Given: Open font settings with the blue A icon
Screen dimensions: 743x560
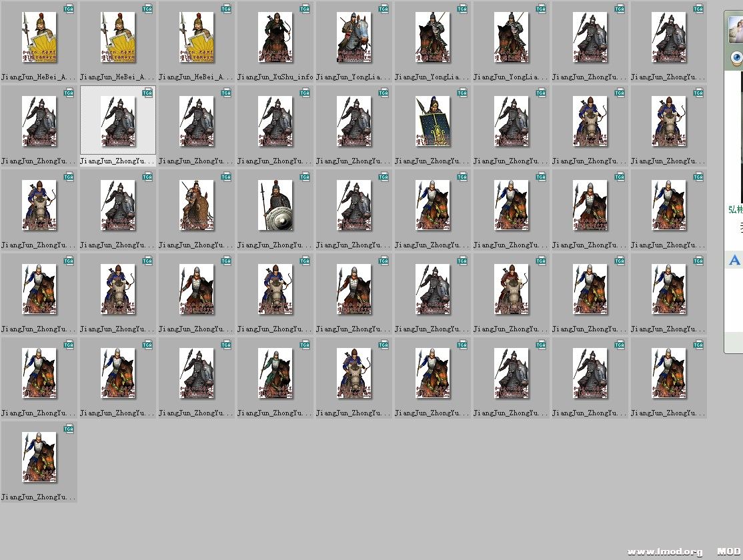Looking at the screenshot, I should 734,260.
